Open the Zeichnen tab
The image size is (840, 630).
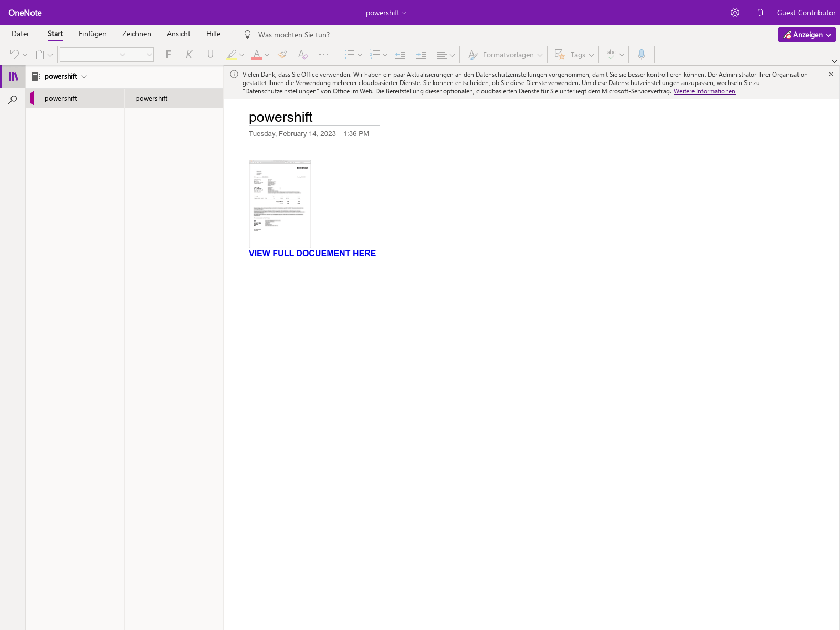(136, 34)
